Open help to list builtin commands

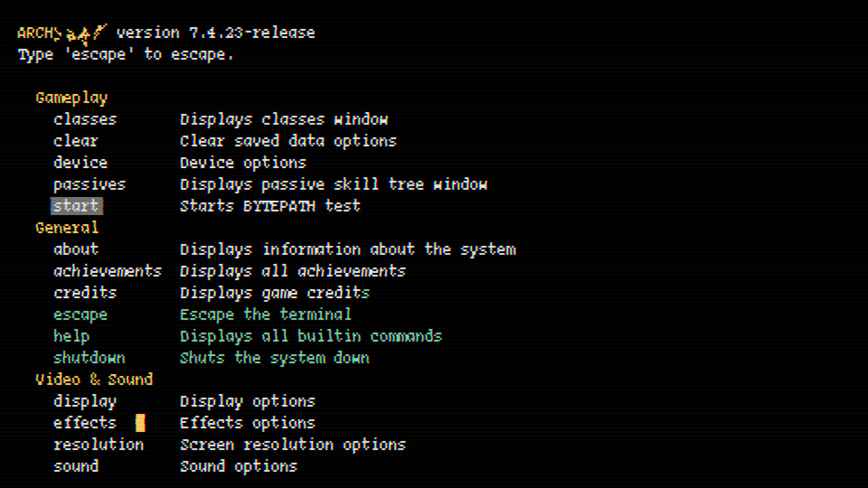point(71,336)
